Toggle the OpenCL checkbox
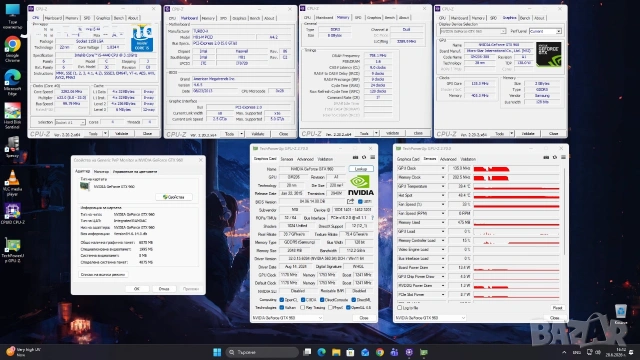Screen dimensions: 640x360 coord(282,300)
